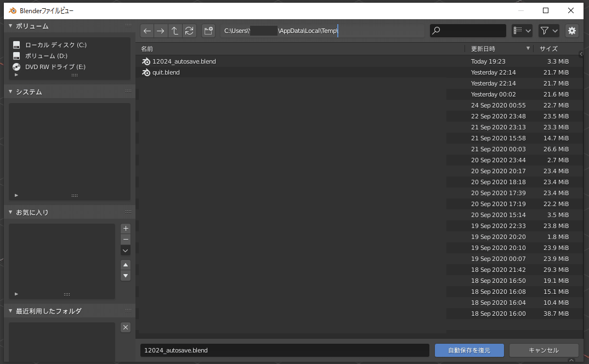
Task: Create a new folder
Action: [208, 31]
